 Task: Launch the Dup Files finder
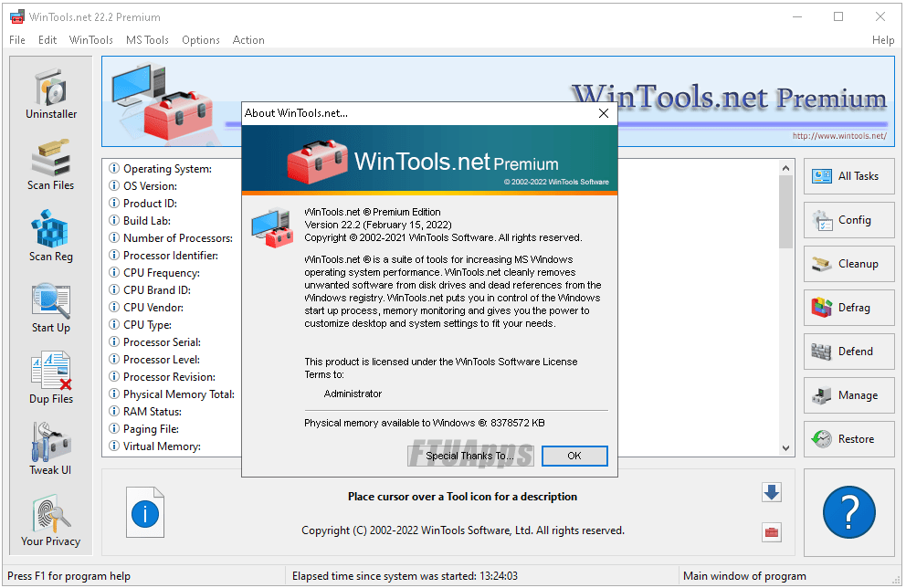pos(51,379)
